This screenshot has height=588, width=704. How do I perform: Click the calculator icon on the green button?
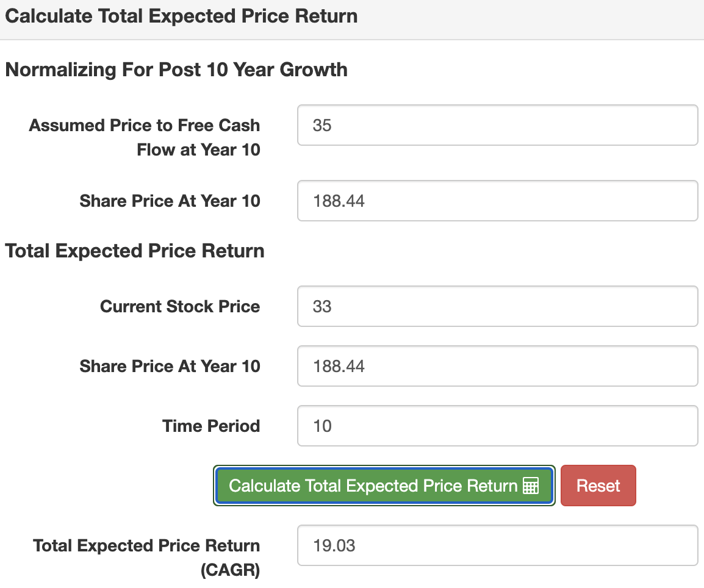(x=531, y=486)
